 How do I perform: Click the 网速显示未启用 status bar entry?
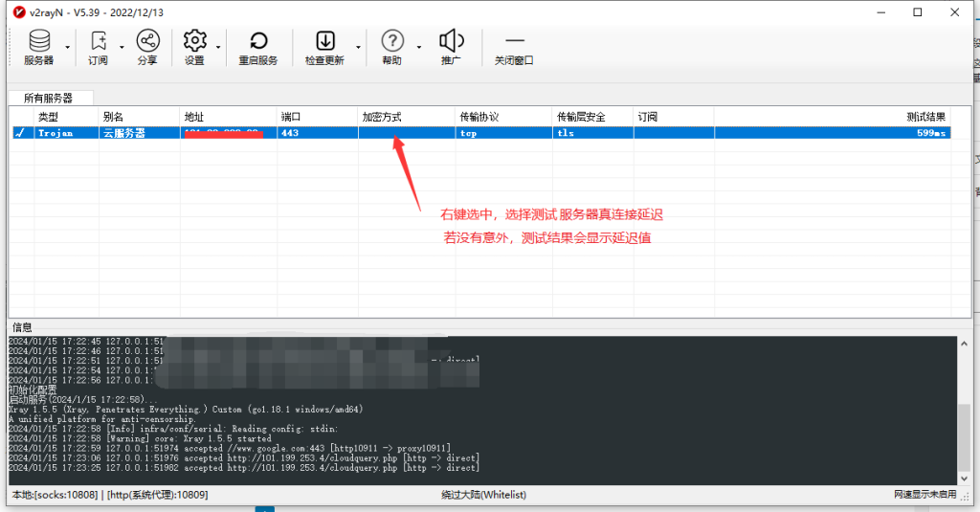click(925, 494)
